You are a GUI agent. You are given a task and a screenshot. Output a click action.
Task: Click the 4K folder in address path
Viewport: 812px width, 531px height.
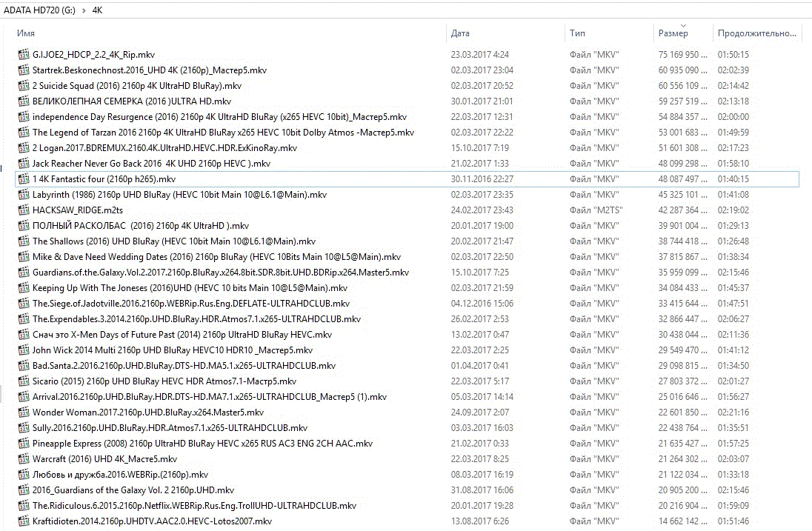pyautogui.click(x=97, y=10)
